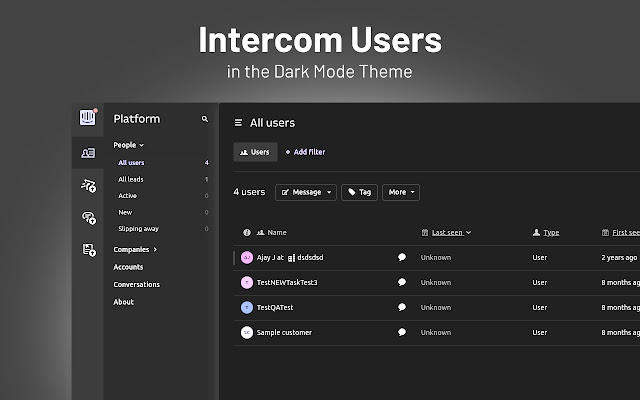This screenshot has height=400, width=640.
Task: Click the Users filter button
Action: coord(255,152)
